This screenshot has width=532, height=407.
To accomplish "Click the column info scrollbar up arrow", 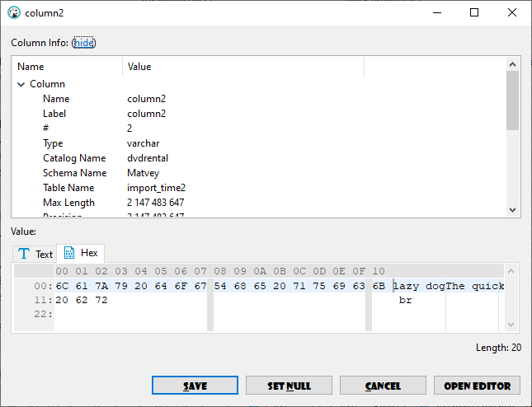I will click(x=513, y=64).
